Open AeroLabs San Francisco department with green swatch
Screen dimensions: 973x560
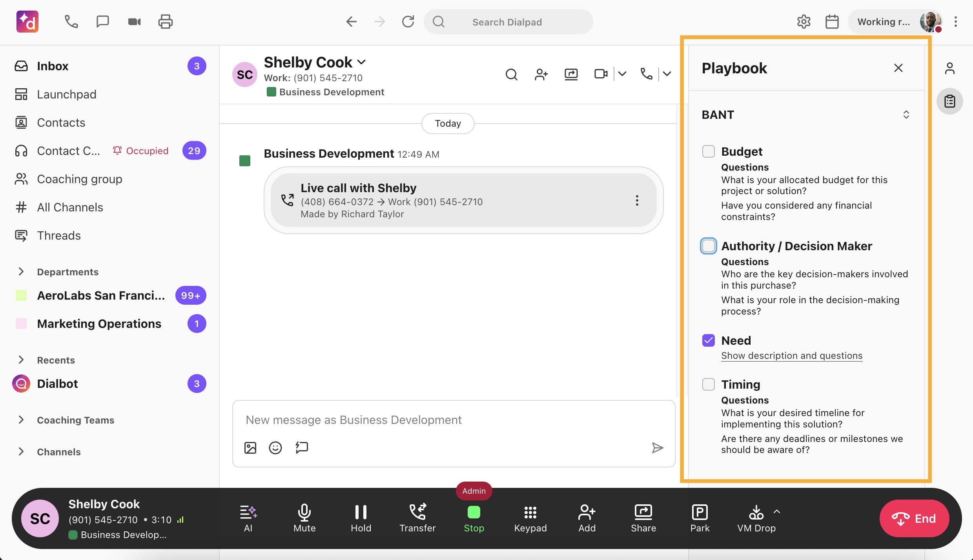(110, 295)
